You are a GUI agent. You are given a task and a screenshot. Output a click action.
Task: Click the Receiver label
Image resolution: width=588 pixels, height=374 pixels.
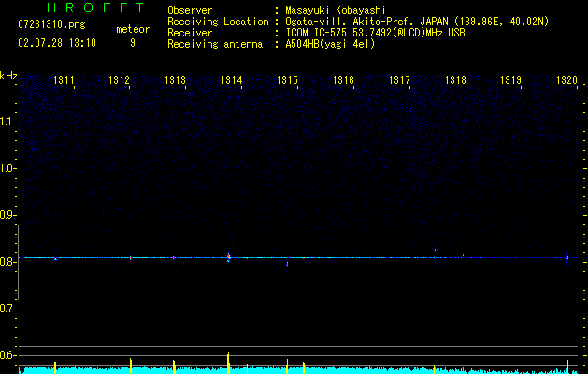point(190,33)
